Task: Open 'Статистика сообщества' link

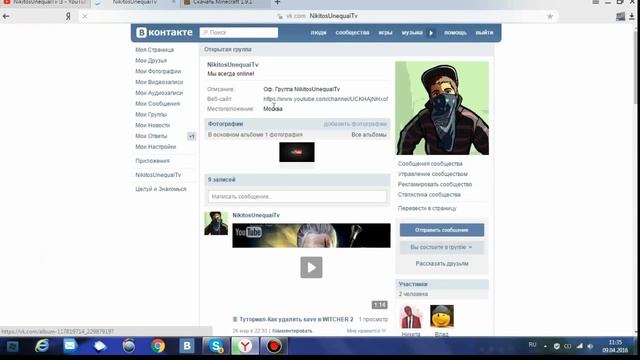Action: pyautogui.click(x=429, y=195)
